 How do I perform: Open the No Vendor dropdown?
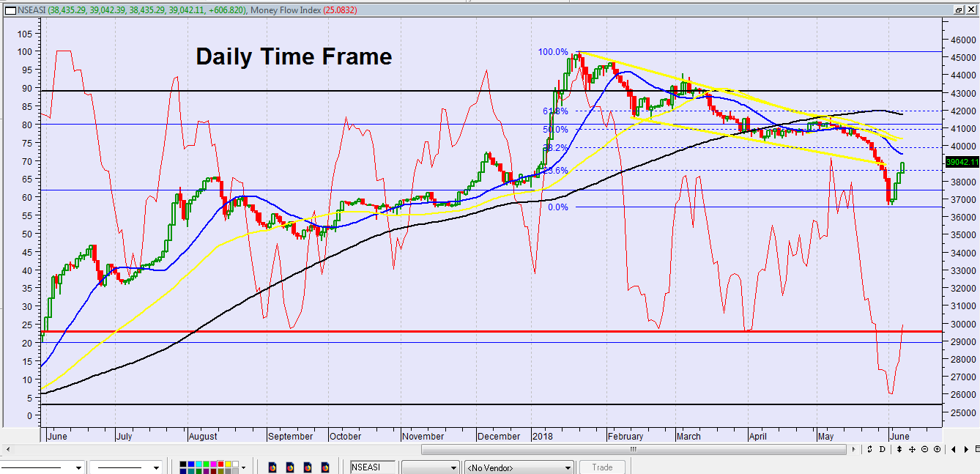tap(519, 467)
